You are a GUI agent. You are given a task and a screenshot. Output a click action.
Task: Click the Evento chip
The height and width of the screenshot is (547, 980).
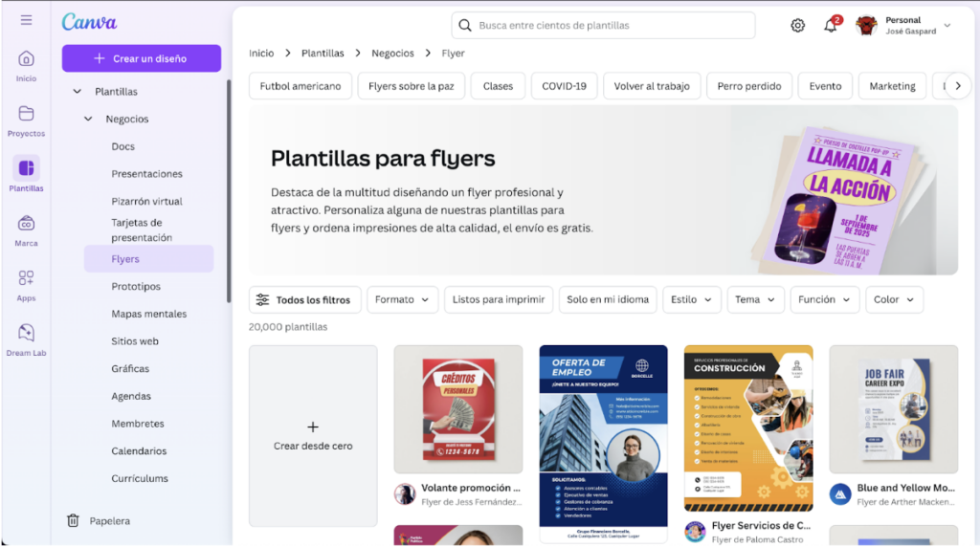click(x=826, y=86)
